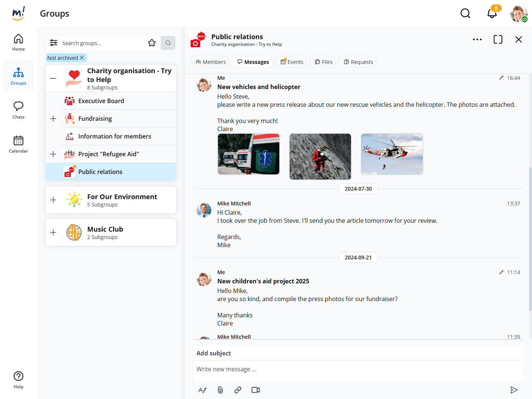Open the three-dot more options menu
This screenshot has width=532, height=399.
pyautogui.click(x=477, y=40)
